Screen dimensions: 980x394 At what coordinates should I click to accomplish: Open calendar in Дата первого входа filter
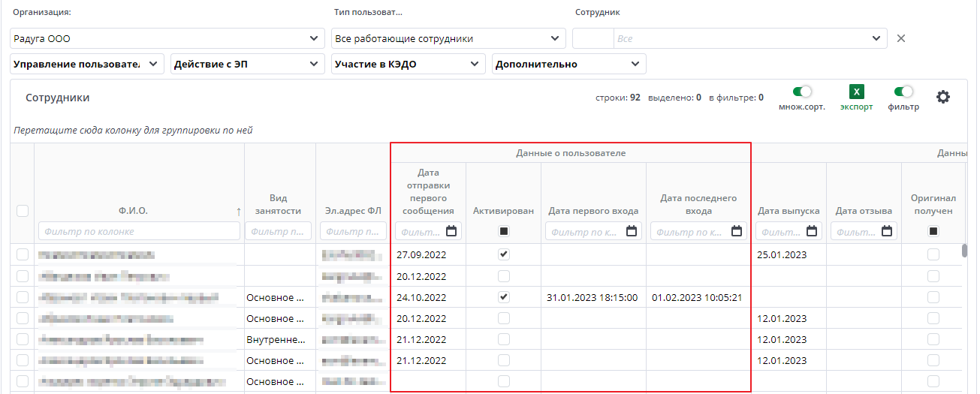pos(632,231)
